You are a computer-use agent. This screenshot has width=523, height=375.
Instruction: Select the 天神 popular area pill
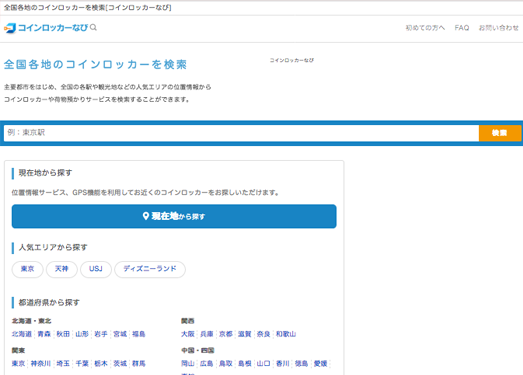click(61, 269)
